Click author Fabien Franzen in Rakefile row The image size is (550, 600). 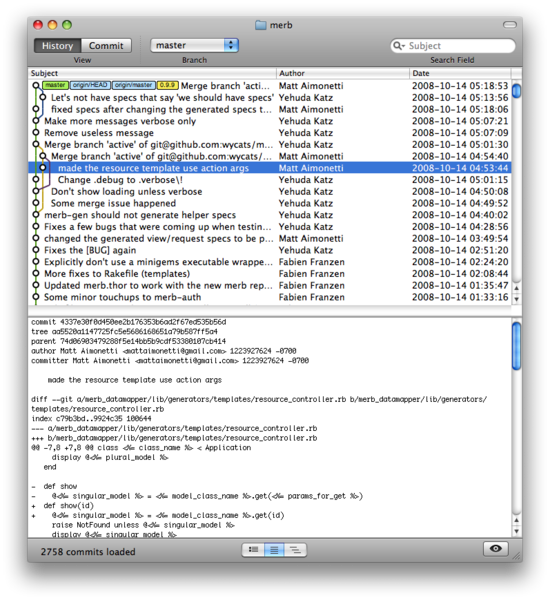312,274
